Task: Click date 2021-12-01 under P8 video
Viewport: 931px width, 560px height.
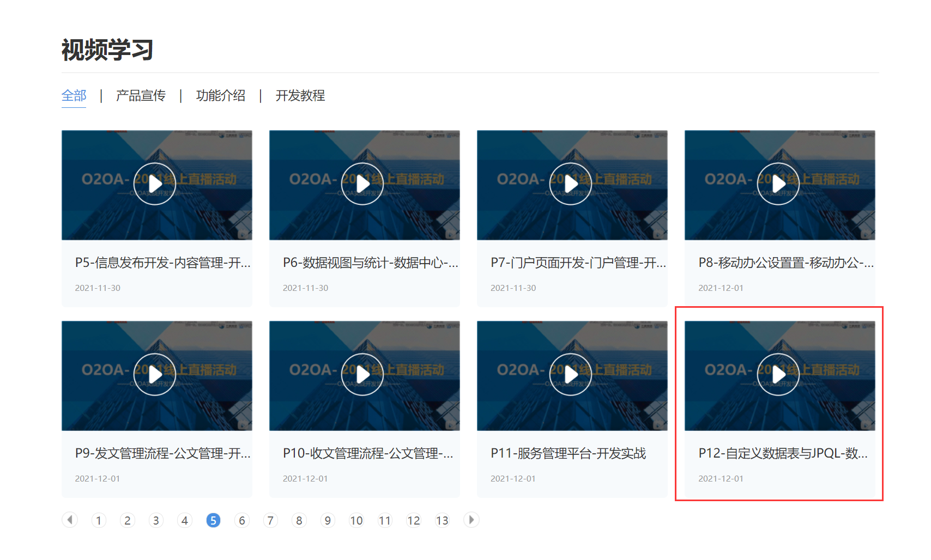Action: 721,288
